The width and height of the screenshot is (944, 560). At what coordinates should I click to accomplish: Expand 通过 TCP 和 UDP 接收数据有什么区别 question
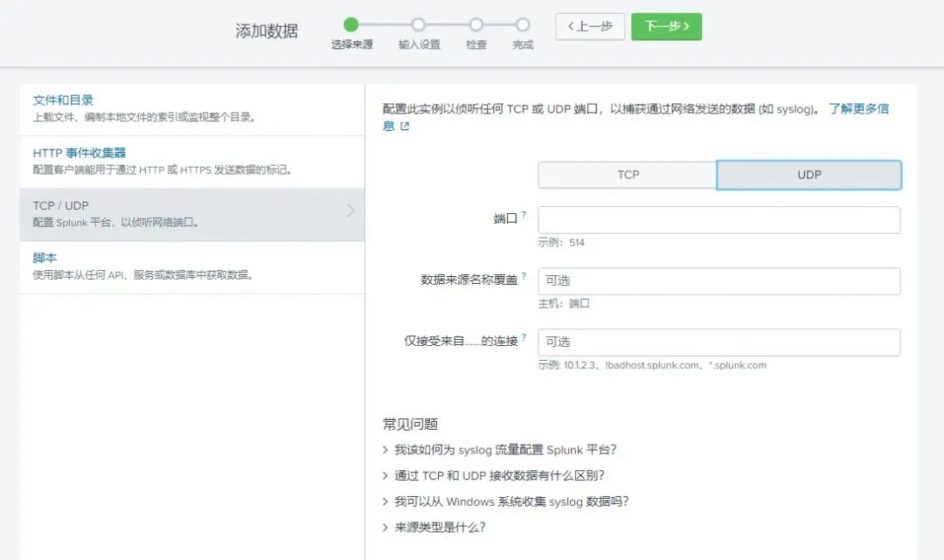493,476
